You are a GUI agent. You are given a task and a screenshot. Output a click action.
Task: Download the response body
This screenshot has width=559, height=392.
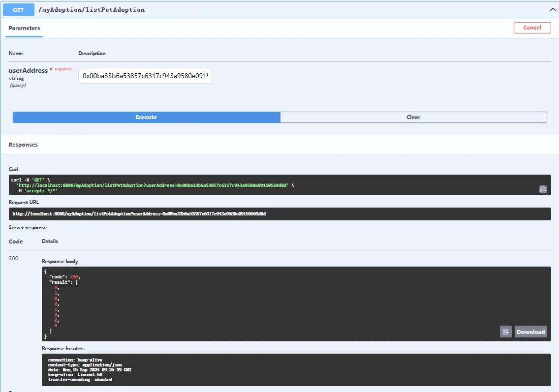coord(530,332)
